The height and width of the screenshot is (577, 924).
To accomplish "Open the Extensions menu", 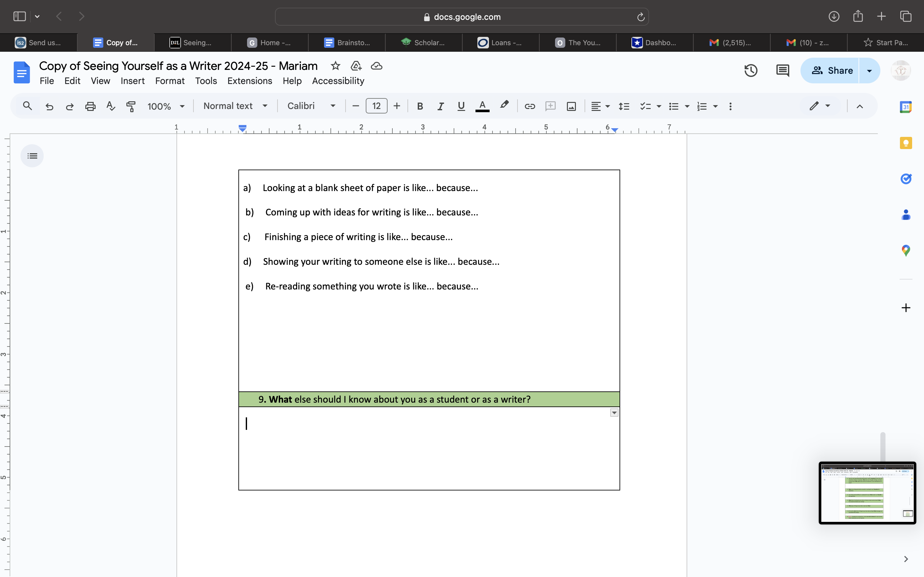I will [x=249, y=81].
